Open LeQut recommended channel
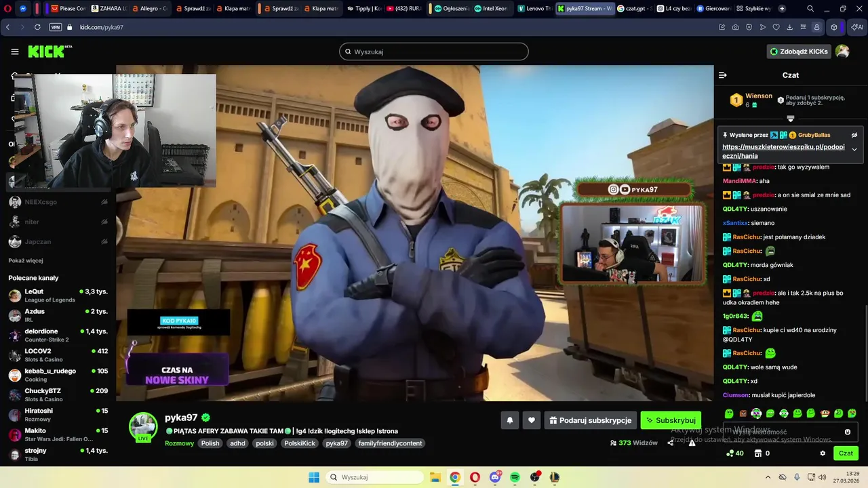 click(x=58, y=296)
